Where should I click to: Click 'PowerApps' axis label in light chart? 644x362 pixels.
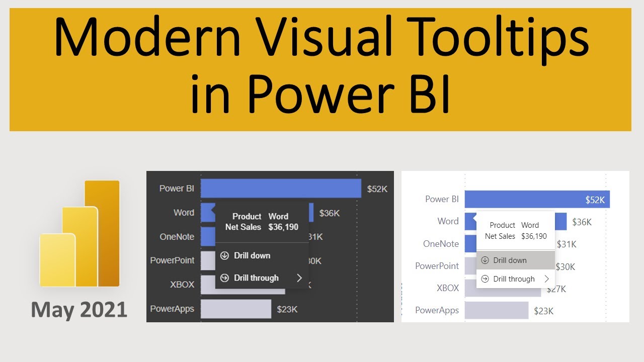(x=437, y=310)
